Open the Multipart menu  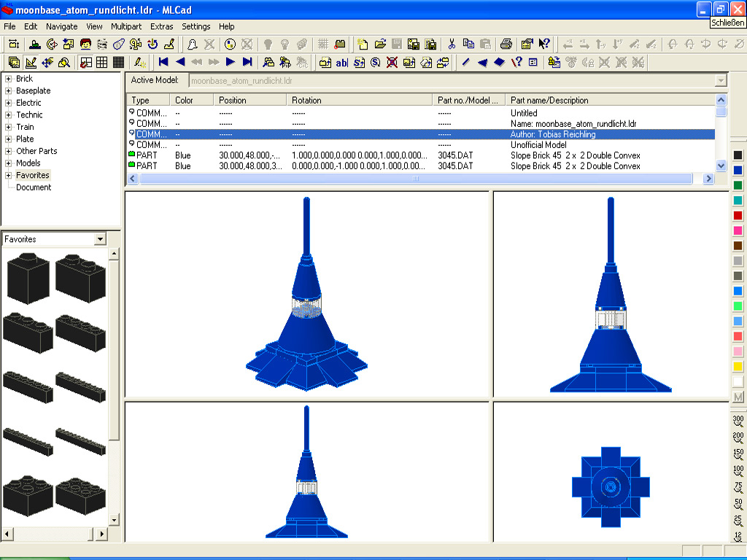click(x=126, y=26)
